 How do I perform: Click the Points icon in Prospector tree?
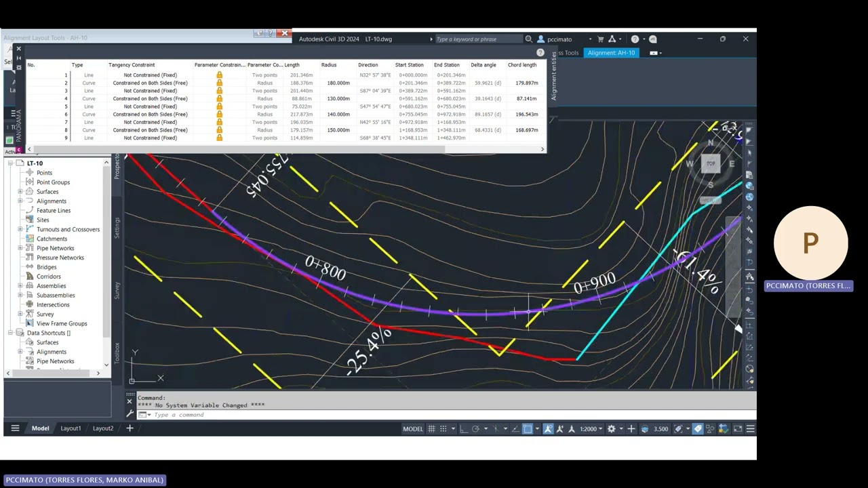(30, 173)
